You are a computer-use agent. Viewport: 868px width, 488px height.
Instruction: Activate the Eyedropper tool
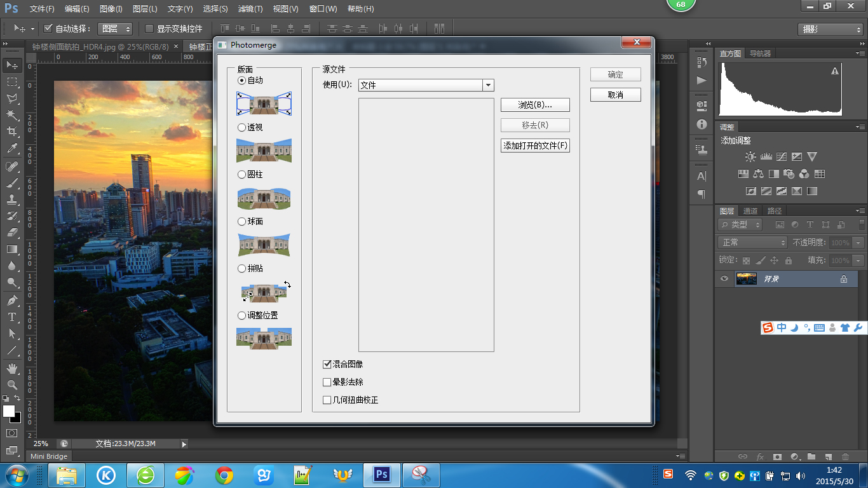point(12,149)
